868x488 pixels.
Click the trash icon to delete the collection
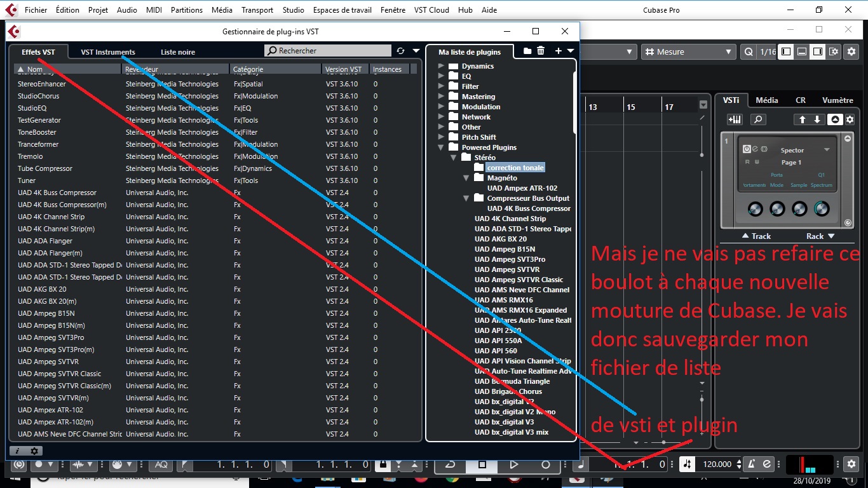(x=541, y=51)
